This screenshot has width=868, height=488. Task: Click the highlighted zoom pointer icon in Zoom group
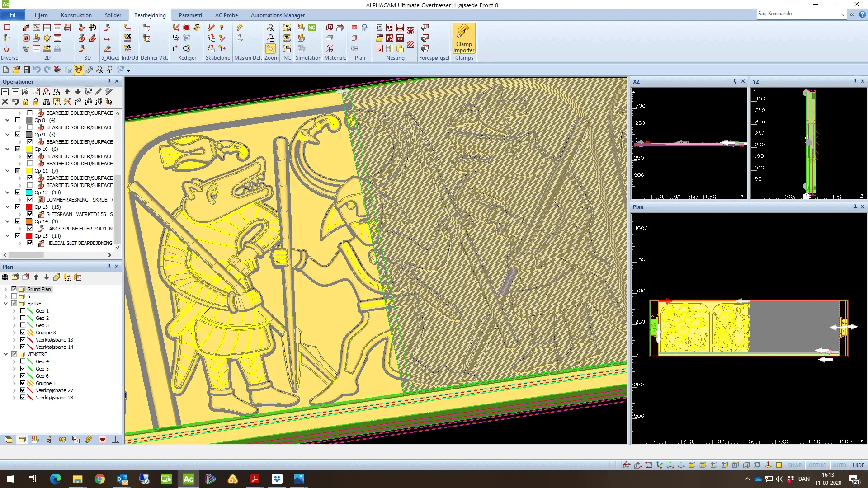tap(270, 48)
